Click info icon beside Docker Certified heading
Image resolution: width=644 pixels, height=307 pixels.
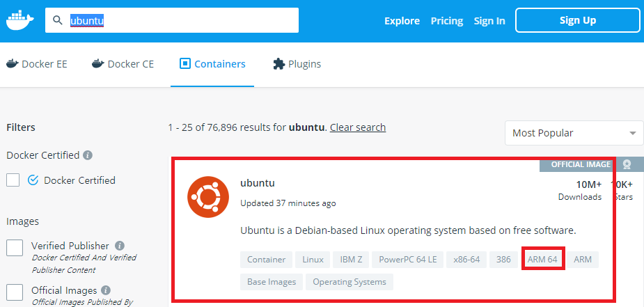(x=88, y=155)
